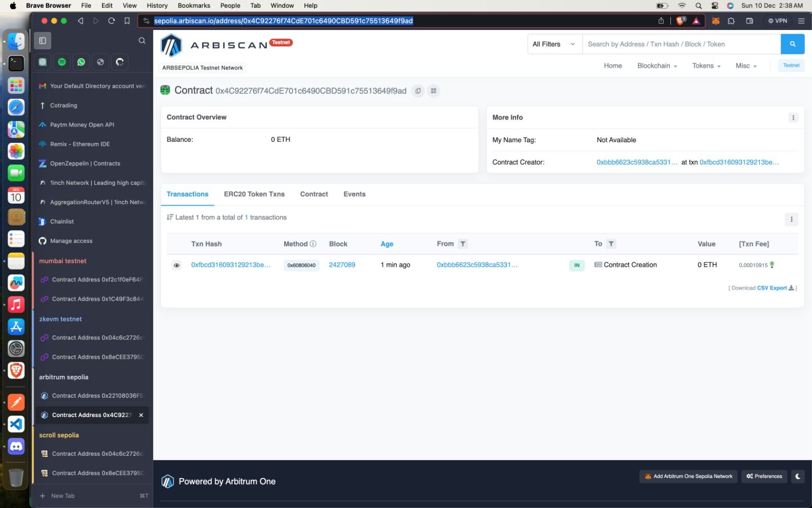
Task: Open the Brave hamburger menu
Action: (801, 21)
